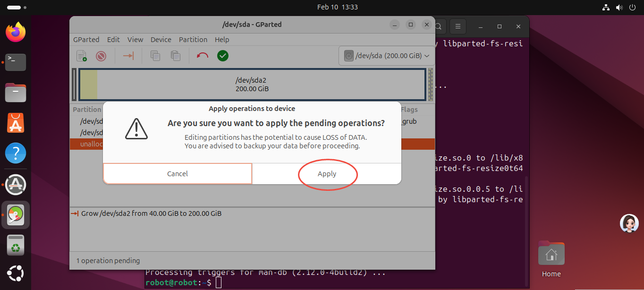Open the /dev/sda device selector dropdown
This screenshot has width=644, height=290.
point(387,56)
